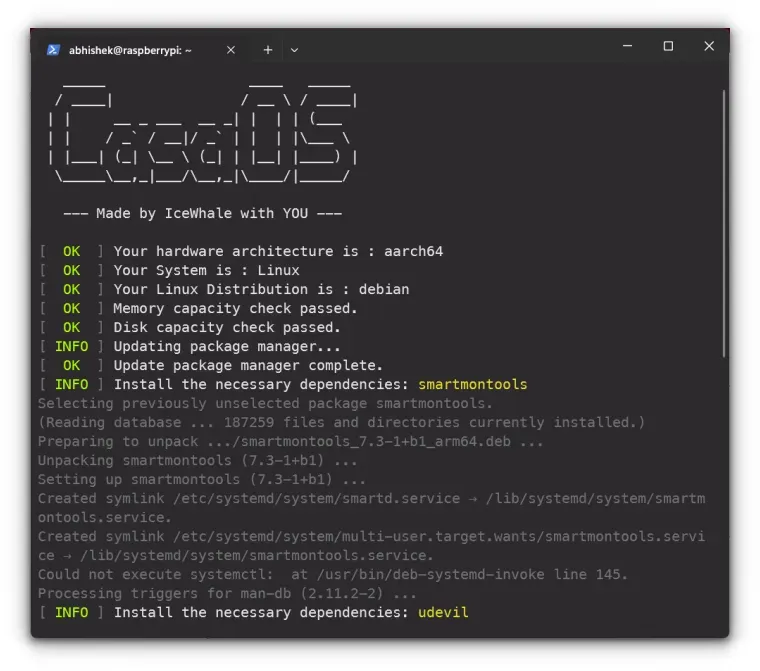
Task: Select the abhishek@raspberrypi tab
Action: coord(140,50)
